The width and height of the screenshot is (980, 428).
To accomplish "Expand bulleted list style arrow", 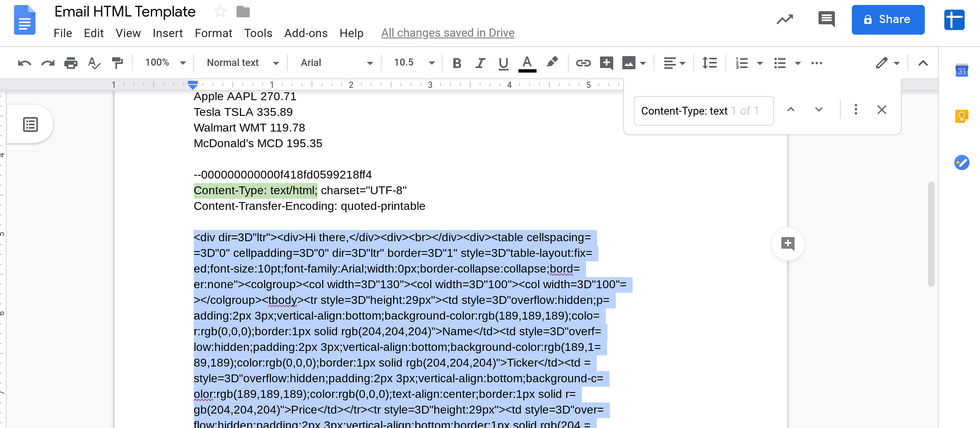I will (798, 63).
